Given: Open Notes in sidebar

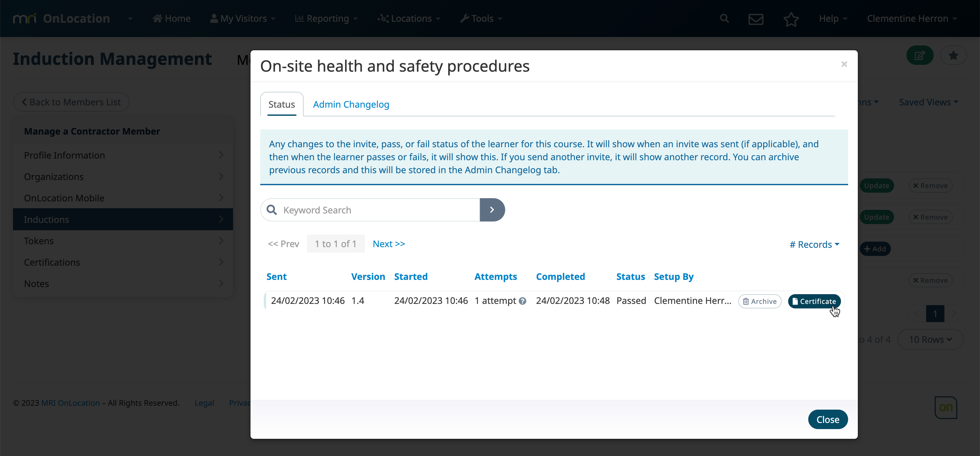Looking at the screenshot, I should click(x=123, y=283).
